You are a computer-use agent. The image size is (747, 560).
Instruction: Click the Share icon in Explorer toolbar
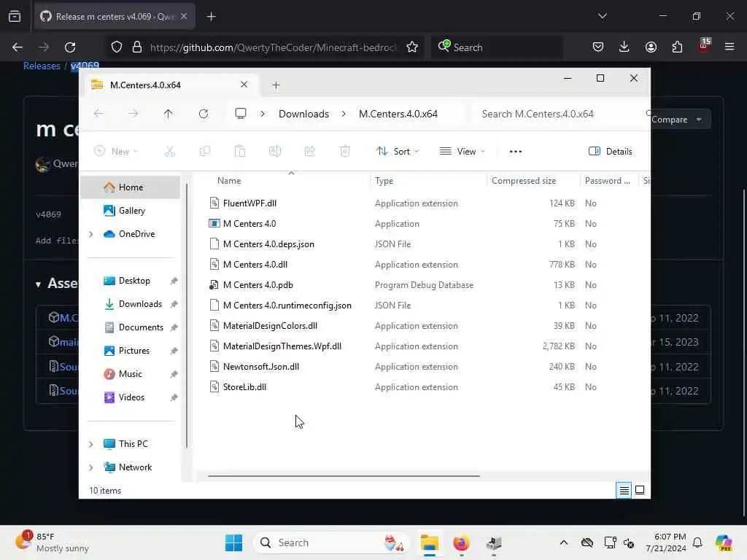[x=309, y=152]
